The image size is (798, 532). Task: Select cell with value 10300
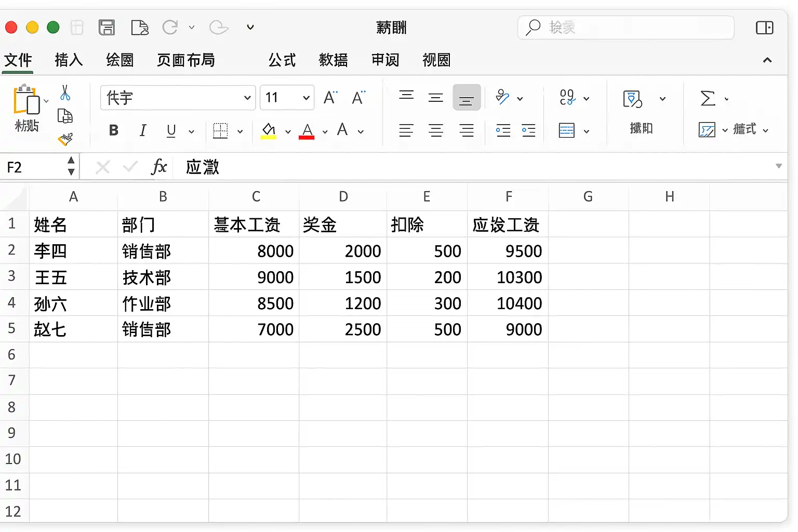click(508, 277)
